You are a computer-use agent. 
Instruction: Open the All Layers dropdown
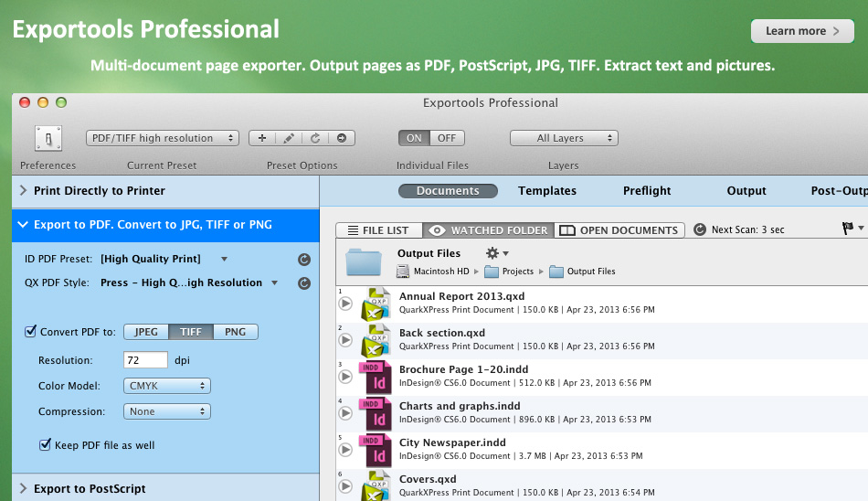tap(564, 138)
